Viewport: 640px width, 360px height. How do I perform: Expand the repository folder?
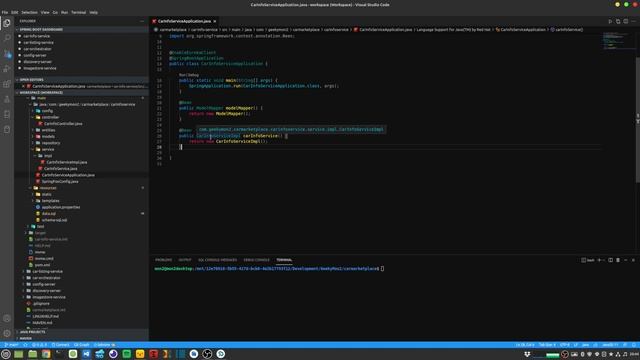click(51, 143)
